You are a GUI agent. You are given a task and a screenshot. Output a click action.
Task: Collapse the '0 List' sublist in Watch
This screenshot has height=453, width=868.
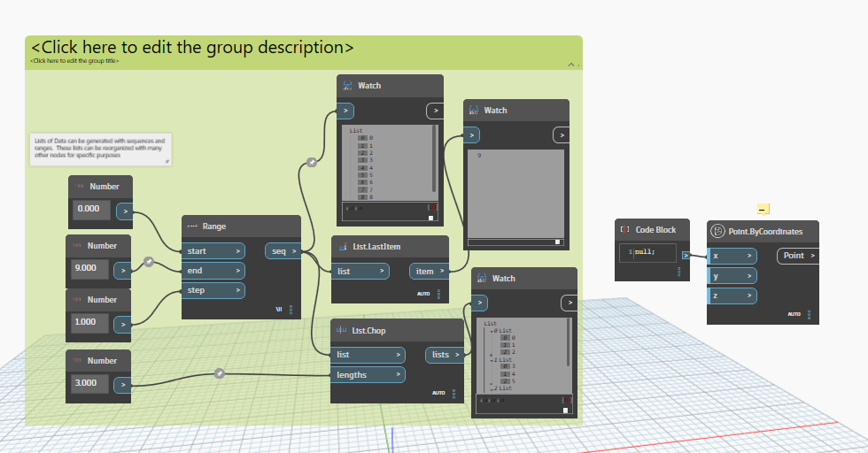(x=491, y=331)
